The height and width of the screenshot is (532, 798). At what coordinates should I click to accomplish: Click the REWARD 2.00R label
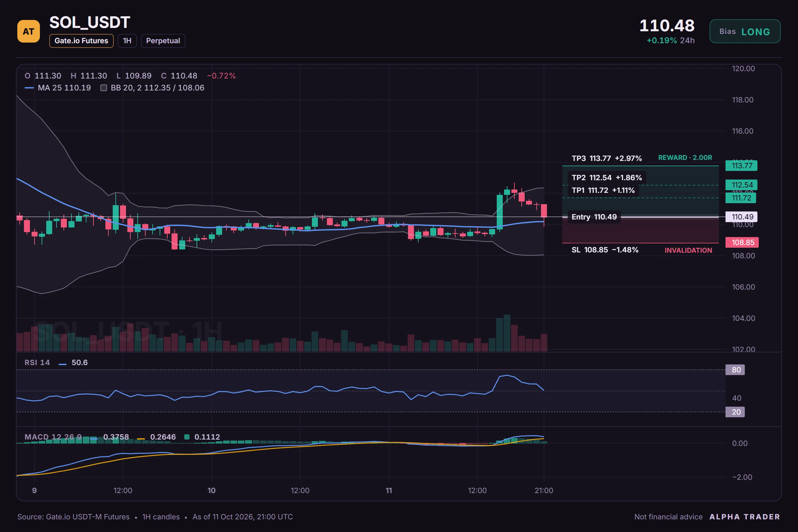[685, 158]
